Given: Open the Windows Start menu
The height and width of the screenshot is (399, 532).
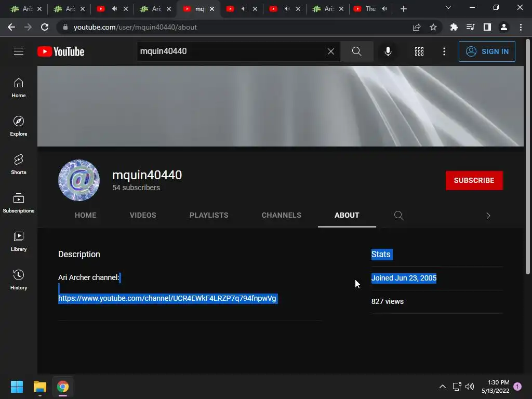Looking at the screenshot, I should tap(17, 387).
